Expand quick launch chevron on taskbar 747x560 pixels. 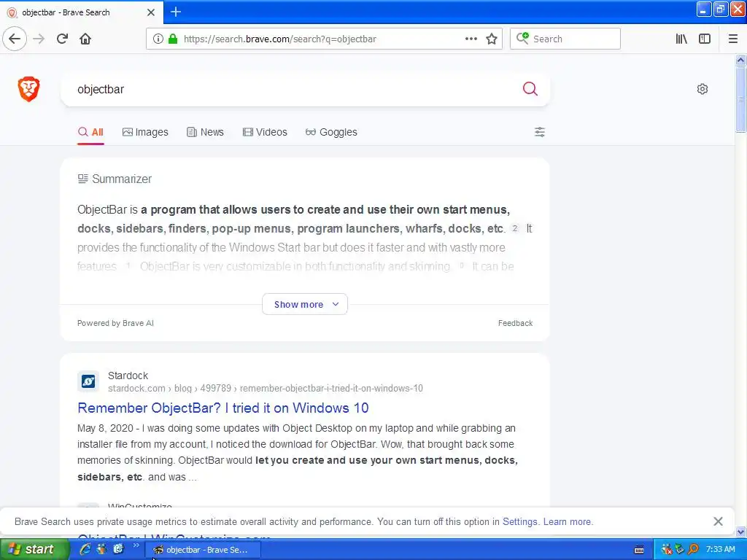(x=136, y=545)
